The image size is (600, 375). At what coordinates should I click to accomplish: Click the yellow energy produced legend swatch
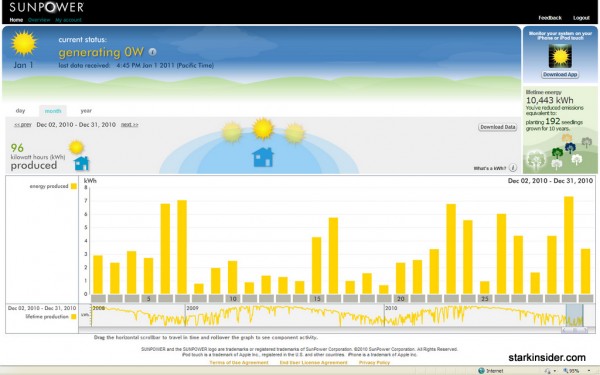coord(74,186)
